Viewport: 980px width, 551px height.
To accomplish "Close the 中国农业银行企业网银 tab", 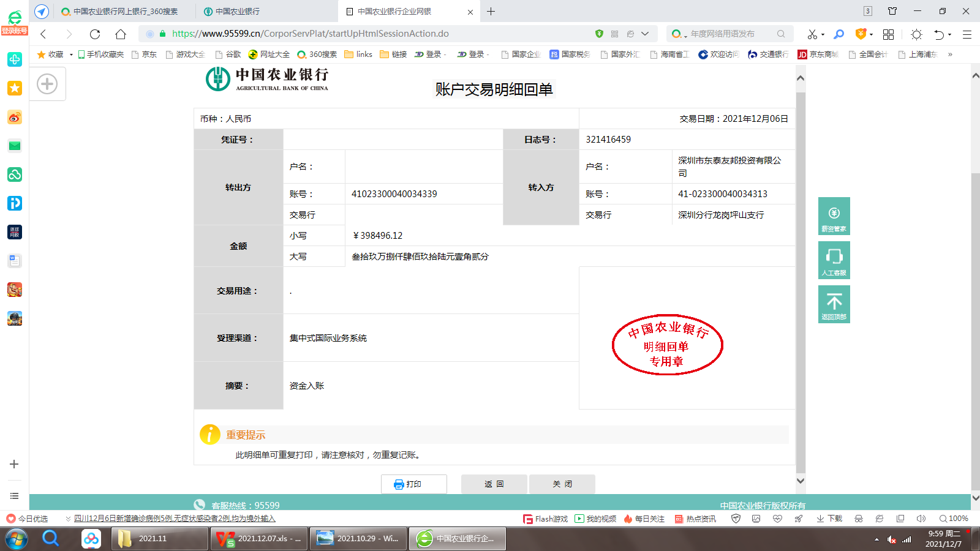I will point(470,12).
